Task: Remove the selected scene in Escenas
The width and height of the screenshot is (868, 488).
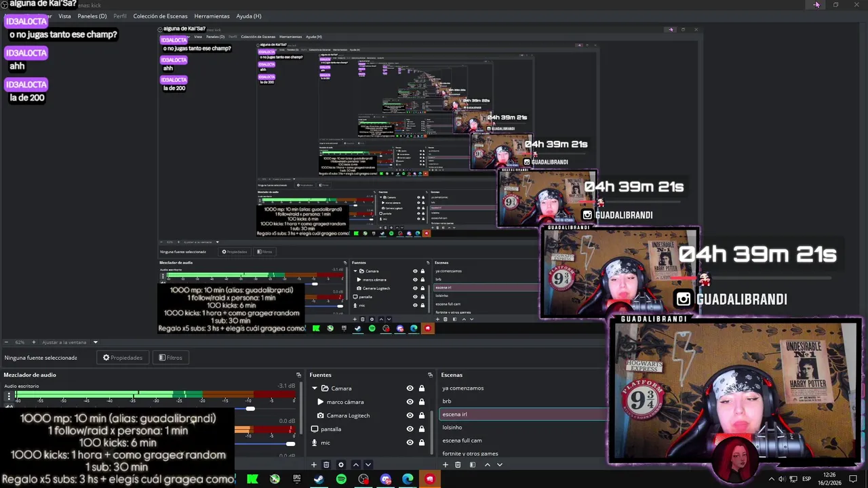Action: click(458, 465)
